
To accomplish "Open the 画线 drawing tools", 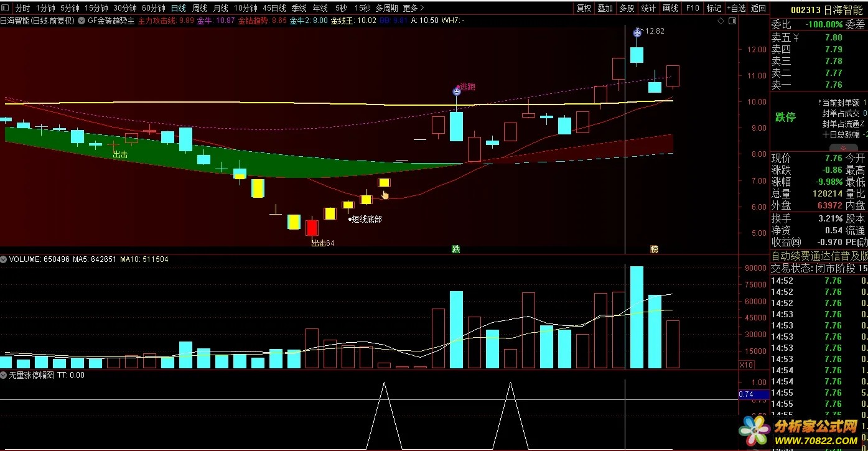I will pos(670,8).
